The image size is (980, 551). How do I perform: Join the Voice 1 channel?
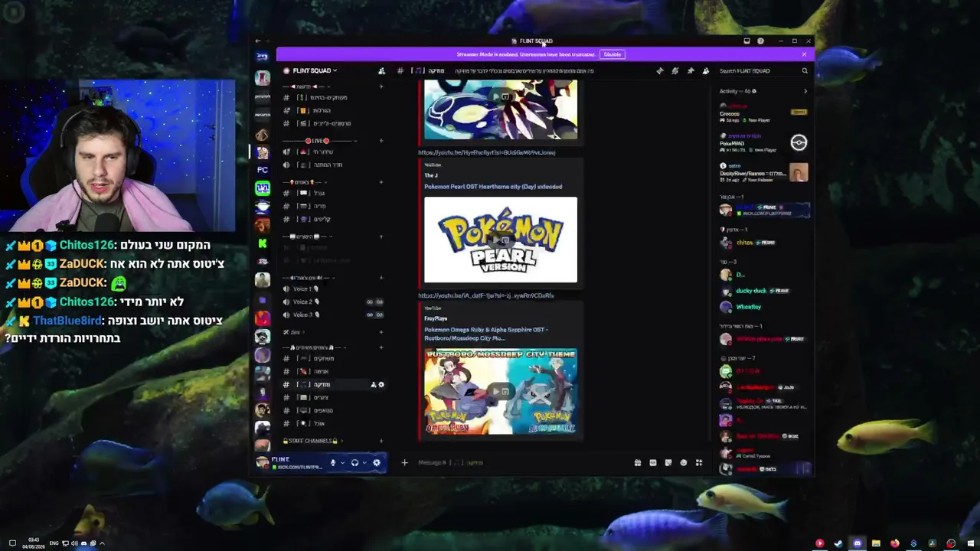click(333, 289)
